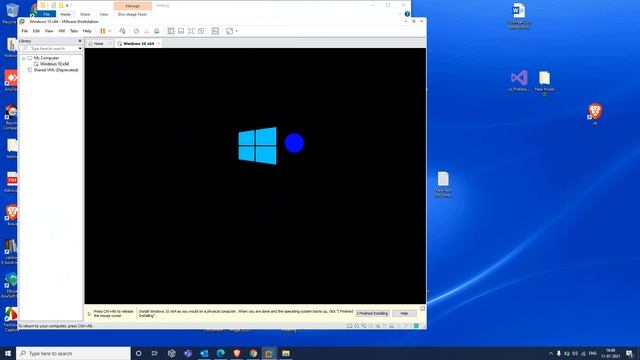Open the Tabs menu
The height and width of the screenshot is (360, 640).
(74, 31)
